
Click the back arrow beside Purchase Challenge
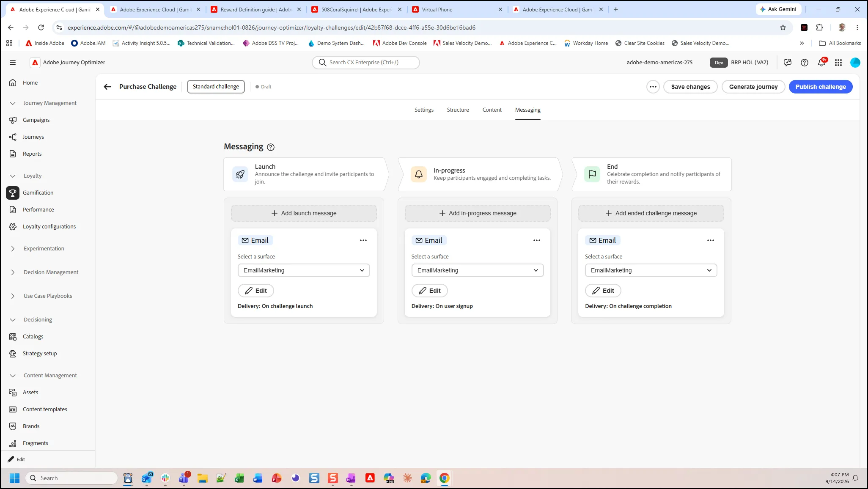pyautogui.click(x=107, y=87)
